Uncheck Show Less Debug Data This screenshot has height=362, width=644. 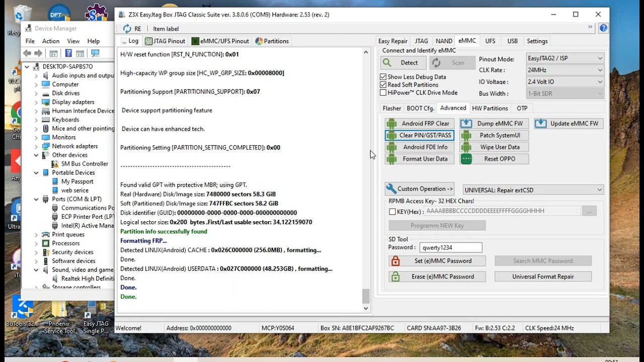pos(383,77)
